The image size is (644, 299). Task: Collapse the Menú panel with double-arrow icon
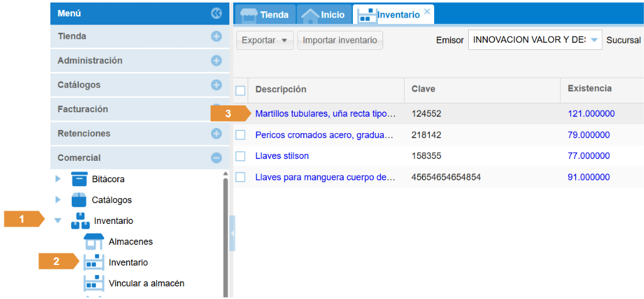click(216, 14)
